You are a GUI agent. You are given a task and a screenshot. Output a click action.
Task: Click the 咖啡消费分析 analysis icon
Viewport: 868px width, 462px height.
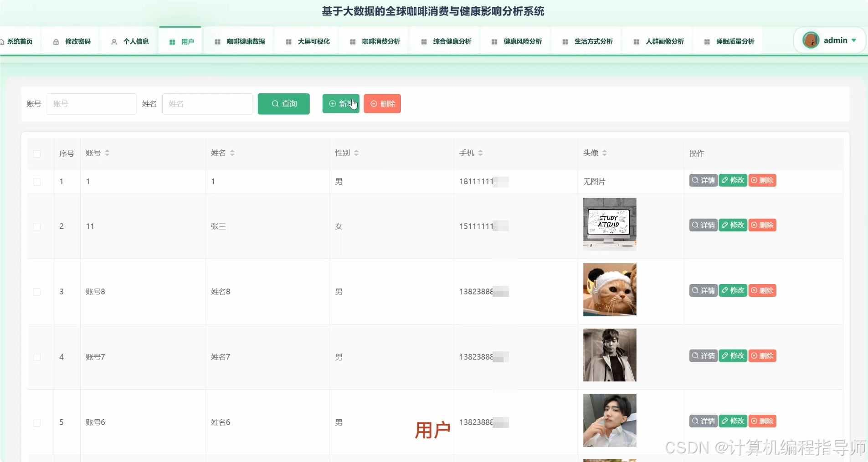(353, 41)
